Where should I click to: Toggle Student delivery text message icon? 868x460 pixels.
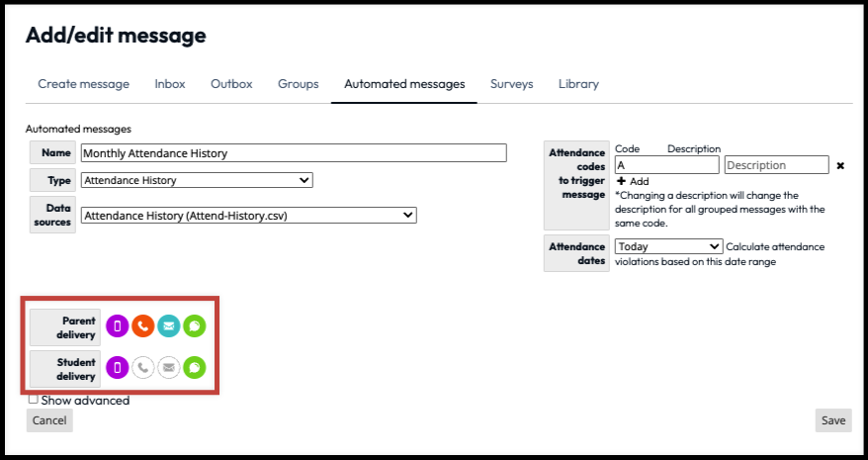[x=195, y=368]
